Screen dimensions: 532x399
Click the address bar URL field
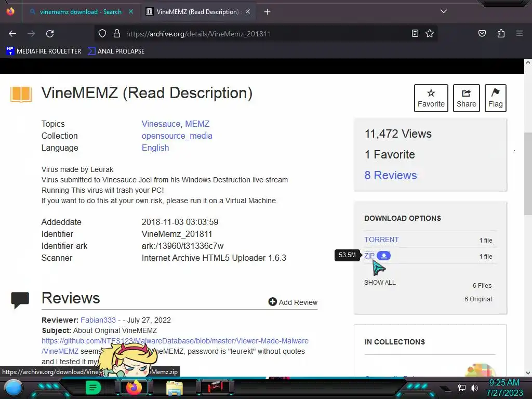(x=267, y=34)
